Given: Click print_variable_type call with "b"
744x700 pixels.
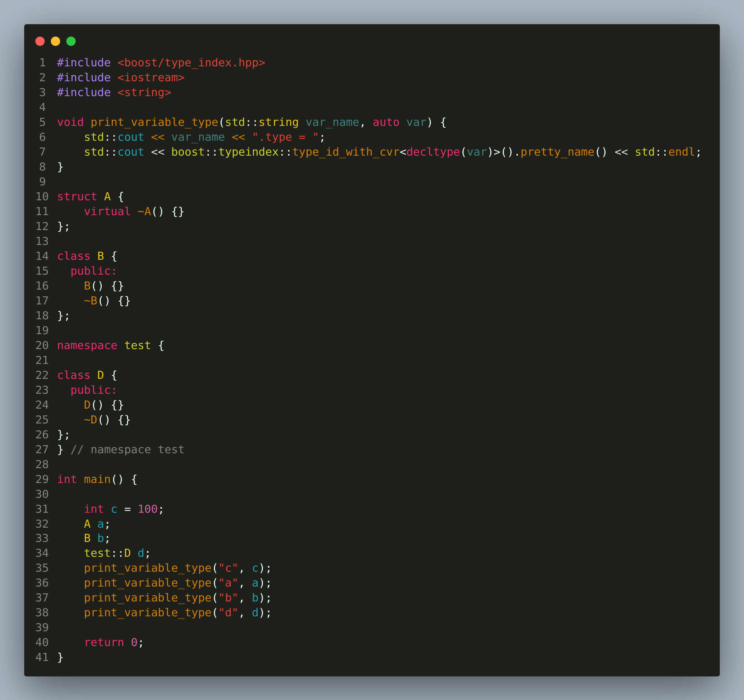Looking at the screenshot, I should click(x=178, y=598).
